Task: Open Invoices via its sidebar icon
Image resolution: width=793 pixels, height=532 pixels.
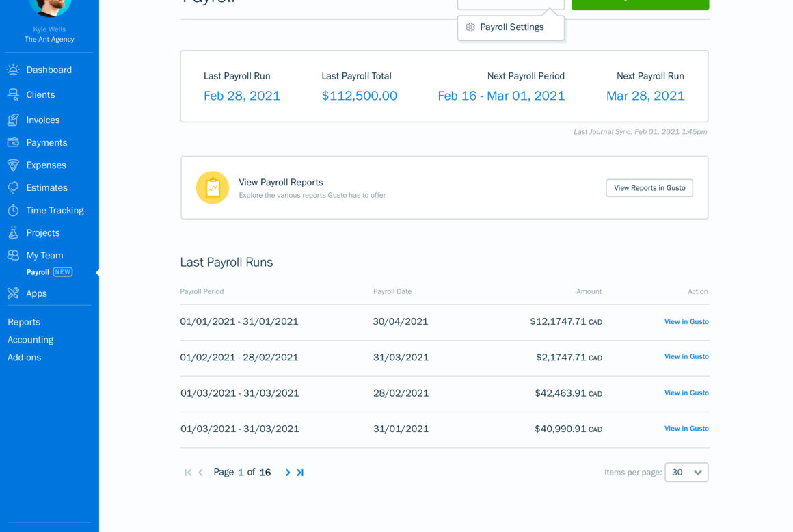Action: 13,120
